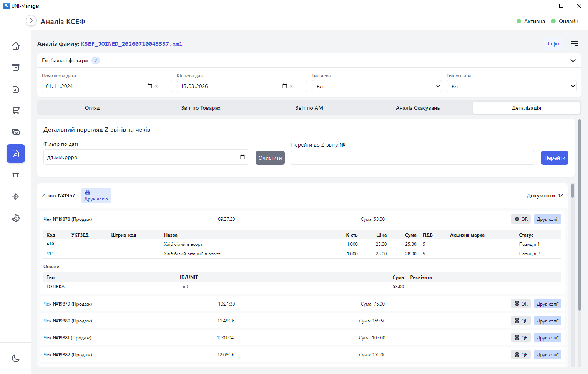Print copy of Чек №19881

[x=548, y=337]
